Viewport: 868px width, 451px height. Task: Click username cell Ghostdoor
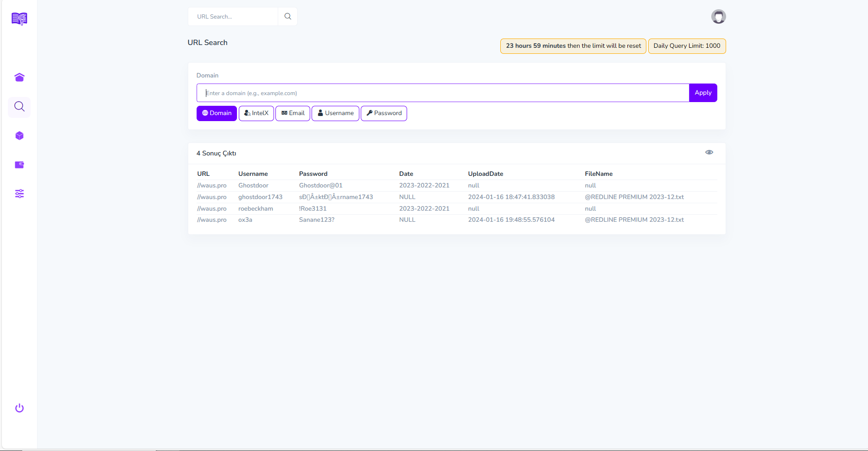click(253, 186)
